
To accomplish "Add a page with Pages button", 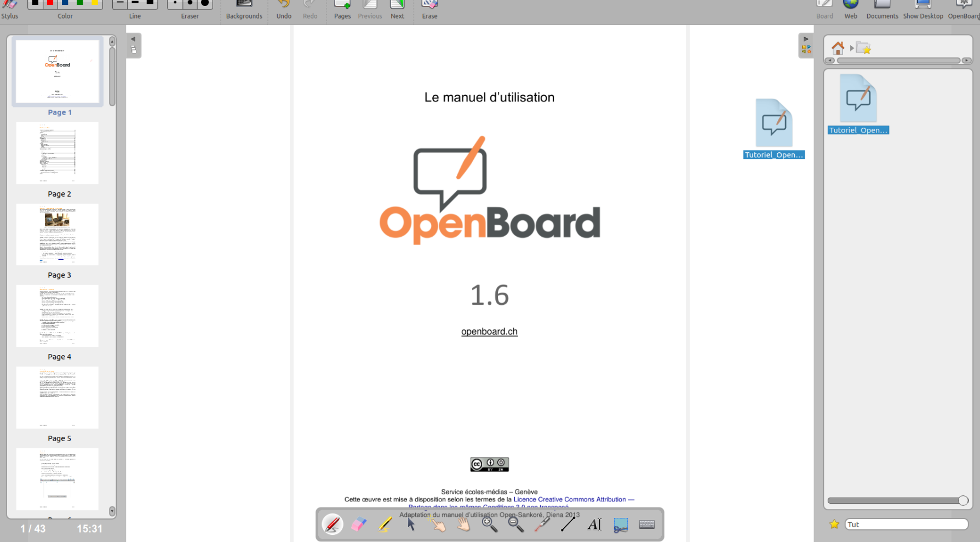I will tap(342, 9).
